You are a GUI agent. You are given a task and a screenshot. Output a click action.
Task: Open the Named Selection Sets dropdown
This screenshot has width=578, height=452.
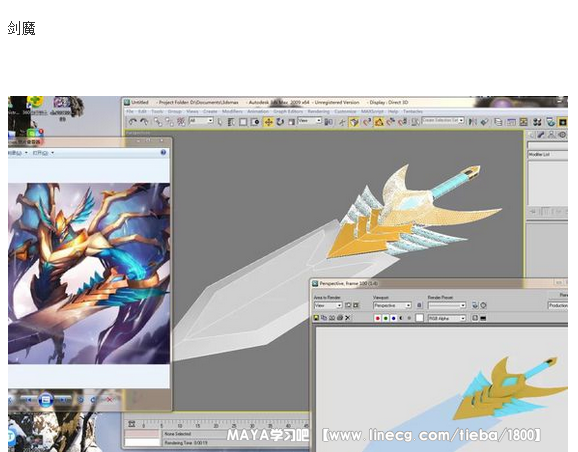click(443, 121)
